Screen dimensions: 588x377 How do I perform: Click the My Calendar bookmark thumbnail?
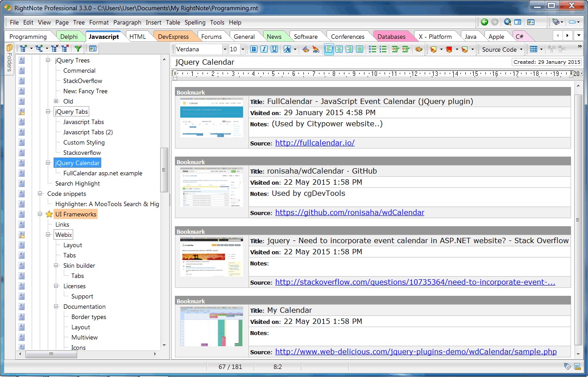coord(211,326)
